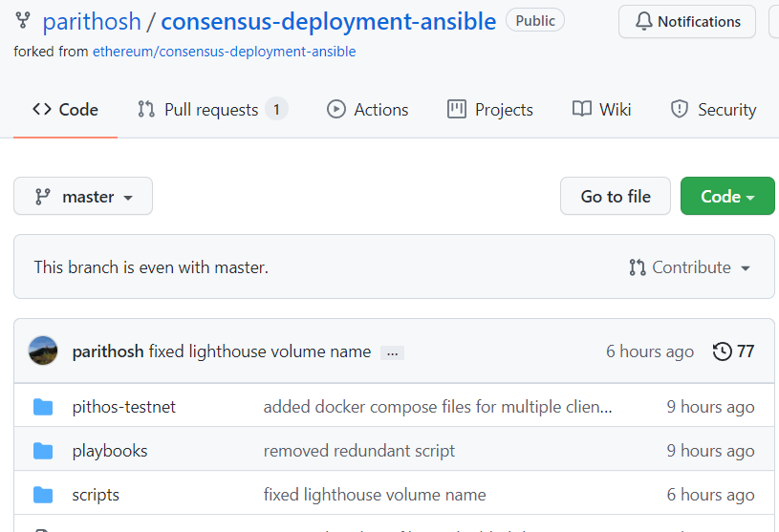Click parithosh's avatar thumbnail
Image resolution: width=779 pixels, height=532 pixels.
coord(43,351)
